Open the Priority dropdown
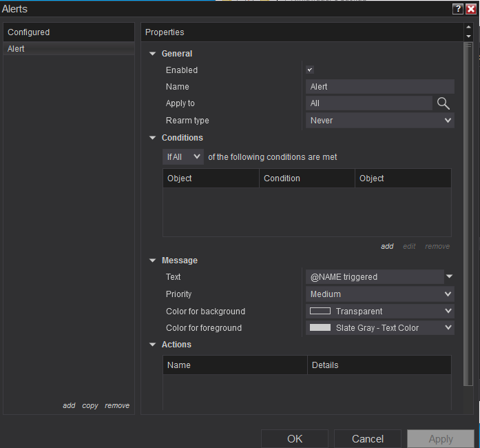480x448 pixels. tap(379, 294)
